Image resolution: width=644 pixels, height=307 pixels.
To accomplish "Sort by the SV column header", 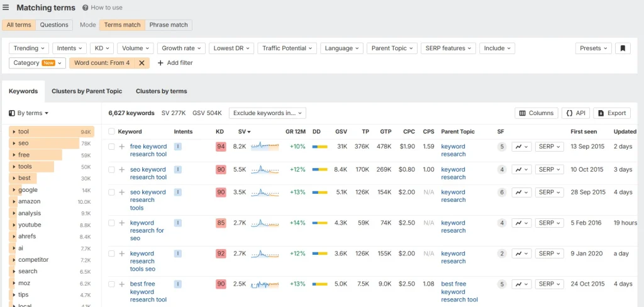I will 245,131.
